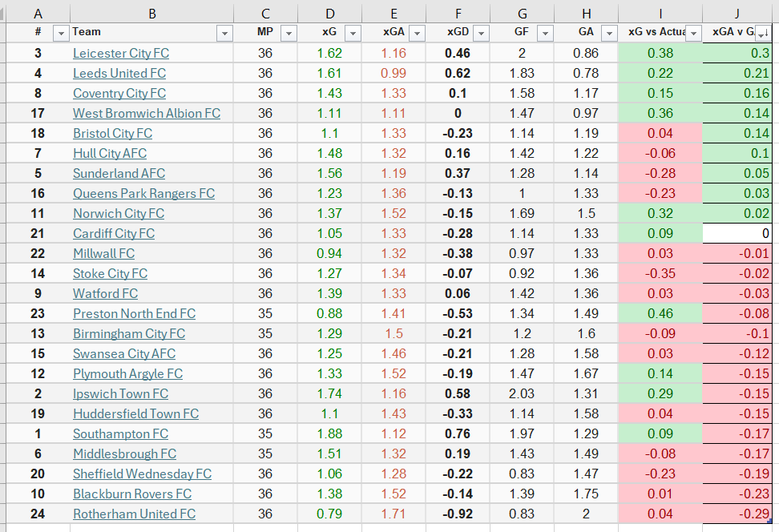Select Preston North End's MP cell 35
The width and height of the screenshot is (779, 532).
[x=266, y=313]
